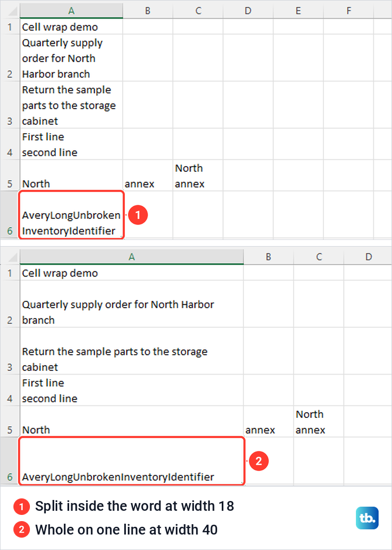This screenshot has width=392, height=550.
Task: Select column B header in lower spreadsheet
Action: 269,257
